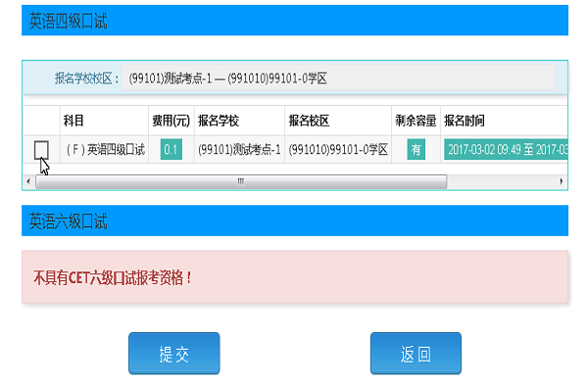This screenshot has width=588, height=392.
Task: Click the 英语四级口试 blue section header
Action: pos(294,20)
